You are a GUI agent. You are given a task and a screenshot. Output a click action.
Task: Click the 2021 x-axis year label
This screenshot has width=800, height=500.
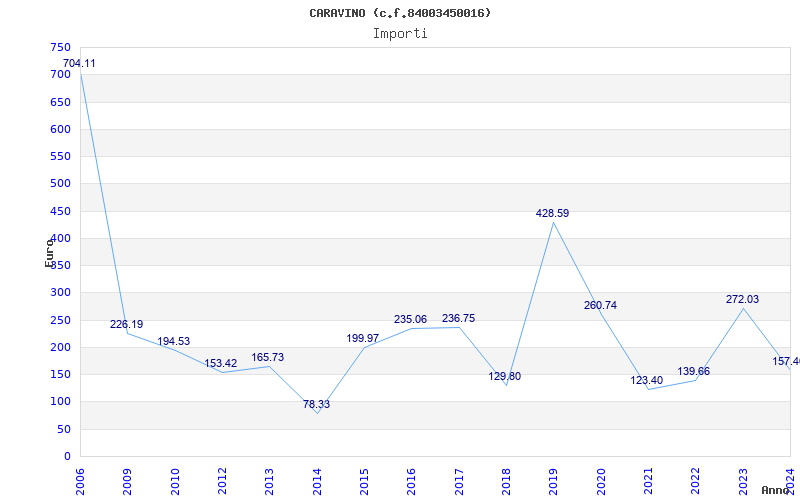648,482
